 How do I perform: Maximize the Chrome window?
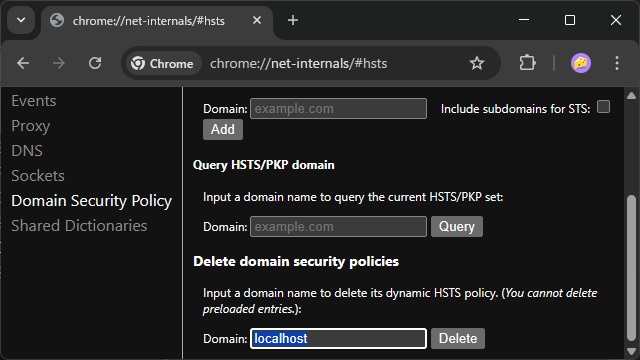point(570,20)
